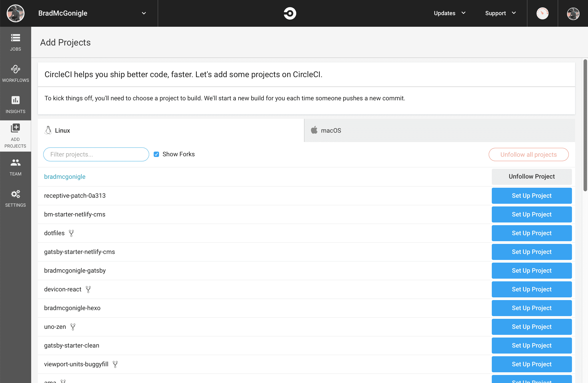The width and height of the screenshot is (588, 383).
Task: Set up the gatsby-starter-netlify-cms project
Action: click(x=532, y=252)
